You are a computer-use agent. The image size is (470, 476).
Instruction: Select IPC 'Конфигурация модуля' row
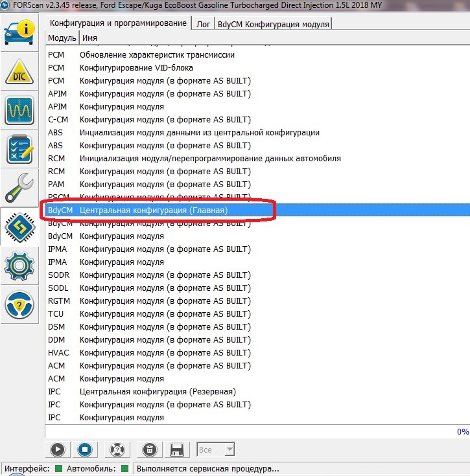click(257, 418)
